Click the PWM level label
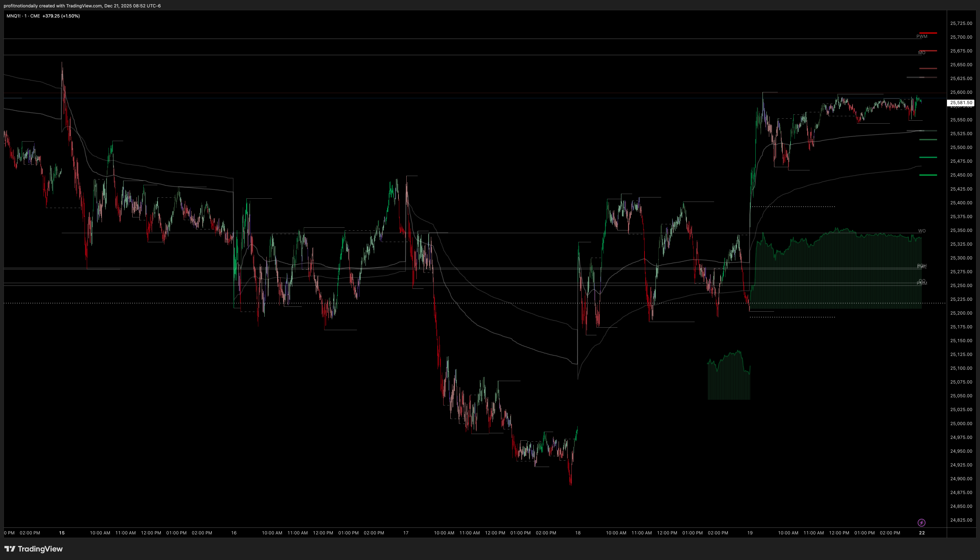Screen dimensions: 980x560 coord(922,36)
